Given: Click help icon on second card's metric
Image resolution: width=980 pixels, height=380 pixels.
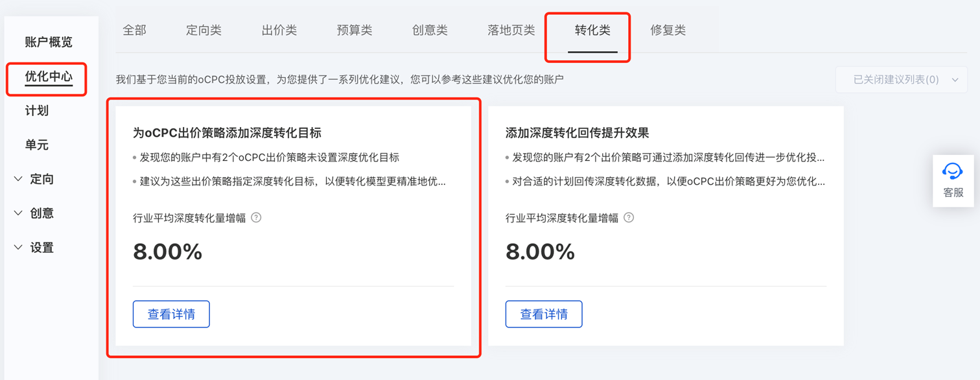Looking at the screenshot, I should 629,218.
